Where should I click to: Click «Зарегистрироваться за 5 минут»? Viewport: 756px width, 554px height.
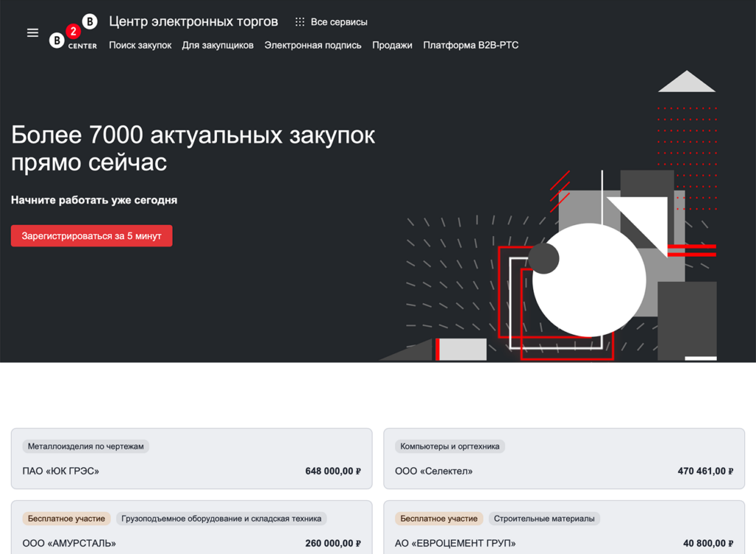pyautogui.click(x=91, y=235)
